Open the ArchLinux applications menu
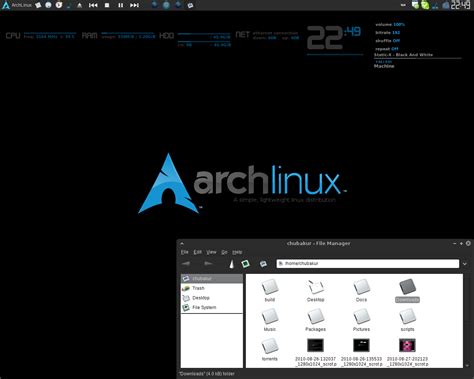Image resolution: width=474 pixels, height=379 pixels. (17, 5)
